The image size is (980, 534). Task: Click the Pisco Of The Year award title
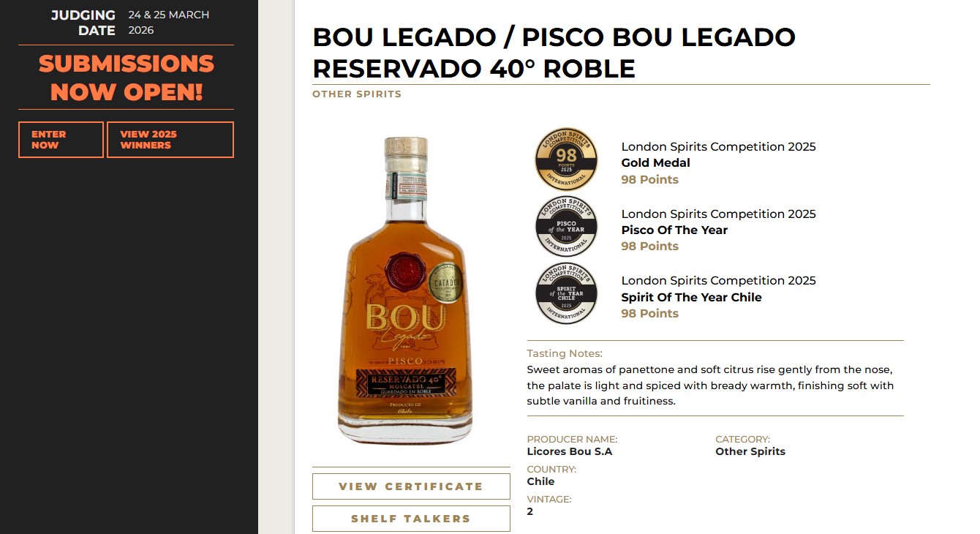pyautogui.click(x=674, y=230)
